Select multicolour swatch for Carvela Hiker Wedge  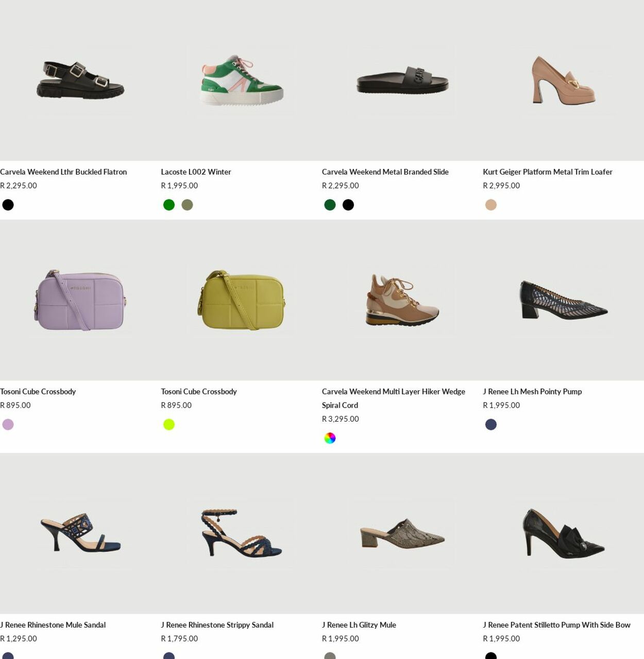click(330, 438)
